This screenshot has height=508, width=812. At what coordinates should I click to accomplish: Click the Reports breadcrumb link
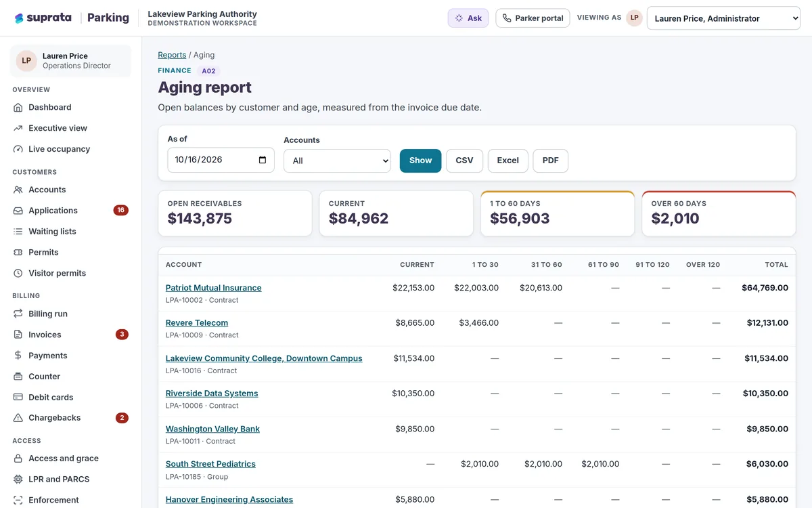pos(172,55)
